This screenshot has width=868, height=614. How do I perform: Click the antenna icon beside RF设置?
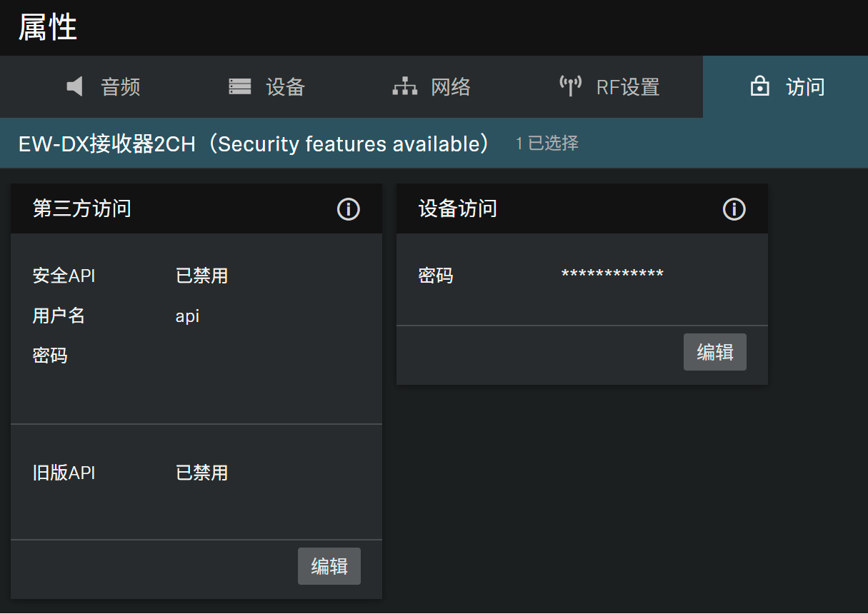[x=570, y=86]
